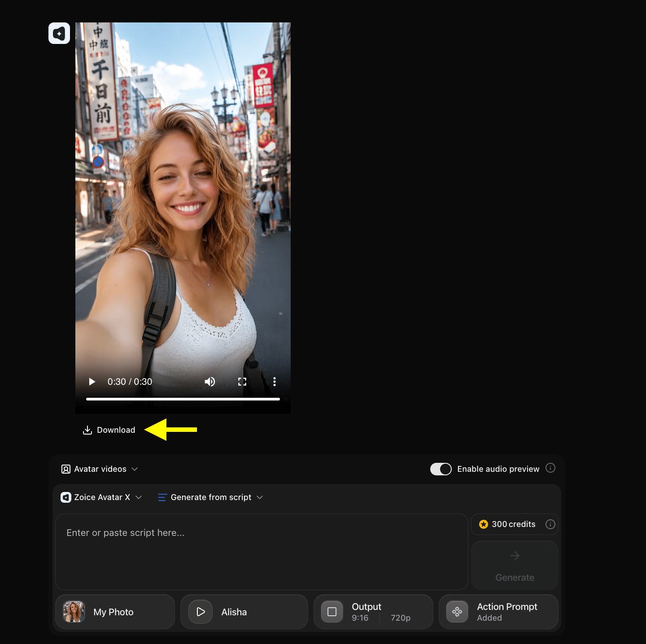Click the My Photo avatar thumbnail
This screenshot has height=644, width=646.
tap(74, 612)
